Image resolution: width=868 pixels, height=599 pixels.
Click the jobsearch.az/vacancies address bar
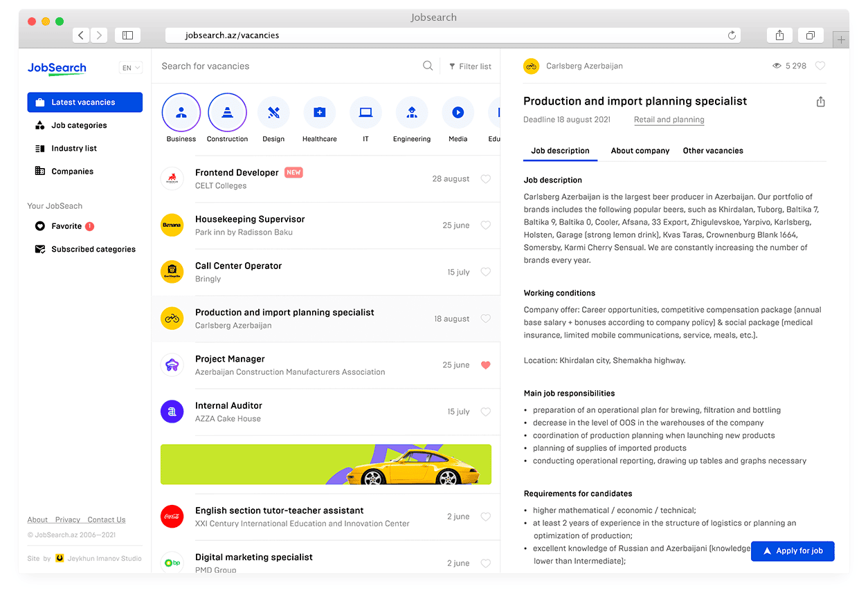click(453, 35)
